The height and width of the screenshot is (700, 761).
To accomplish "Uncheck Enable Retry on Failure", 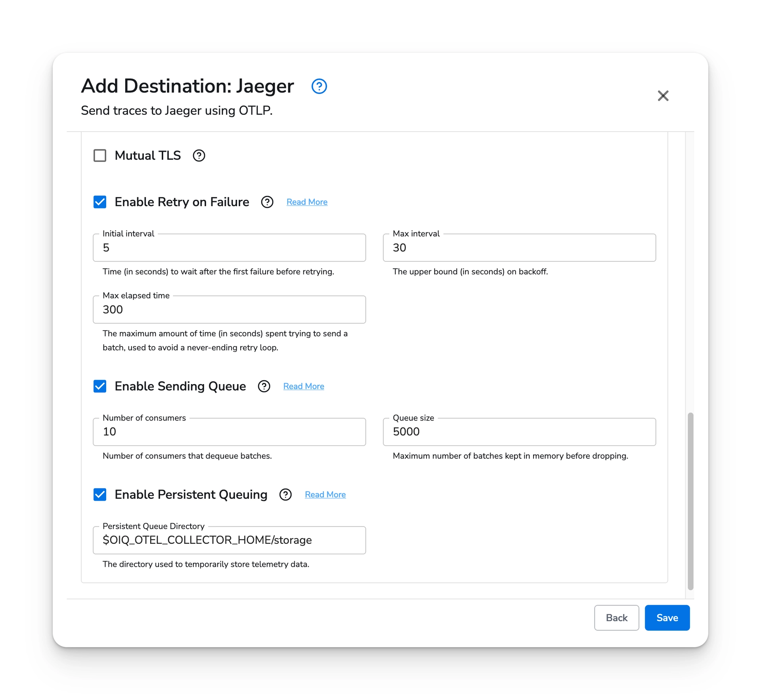I will [x=100, y=202].
